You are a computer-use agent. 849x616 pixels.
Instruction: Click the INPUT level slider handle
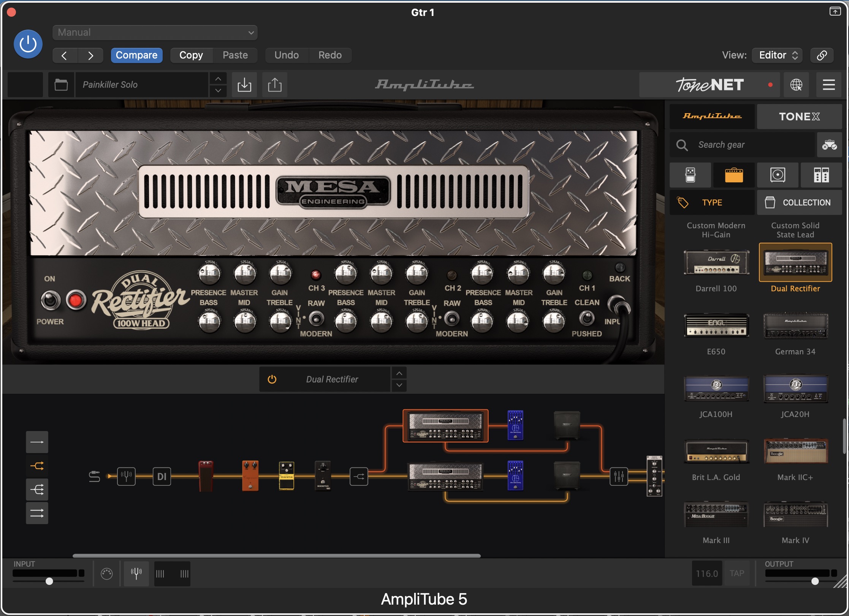49,581
